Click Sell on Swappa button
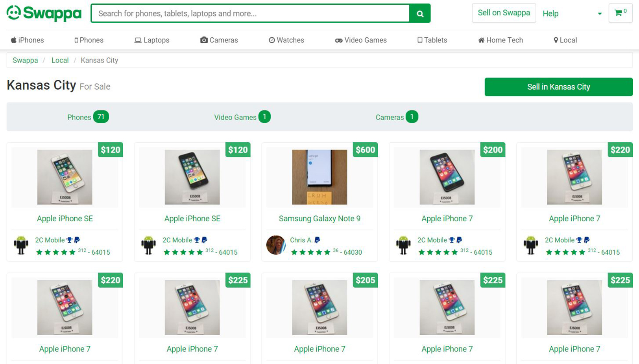 504,13
